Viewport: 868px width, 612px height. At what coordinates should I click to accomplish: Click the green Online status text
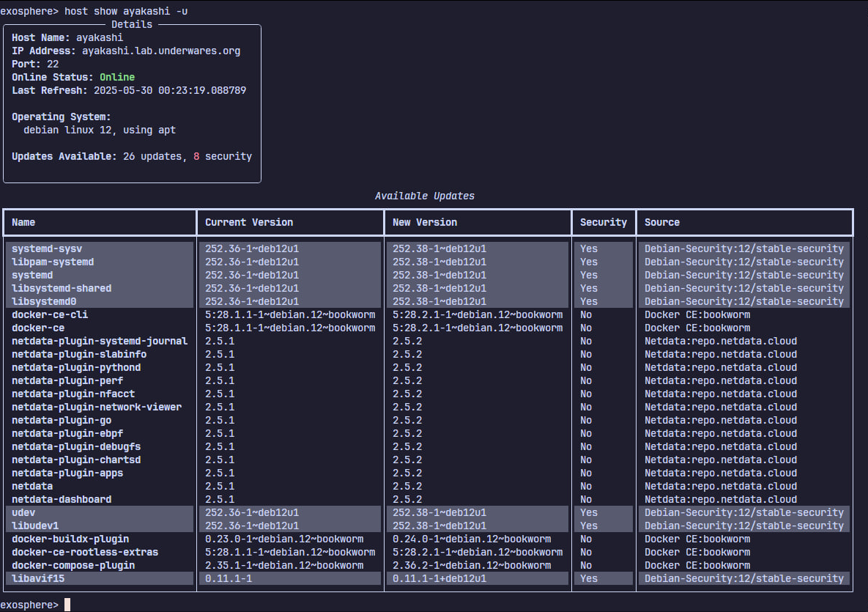coord(117,77)
